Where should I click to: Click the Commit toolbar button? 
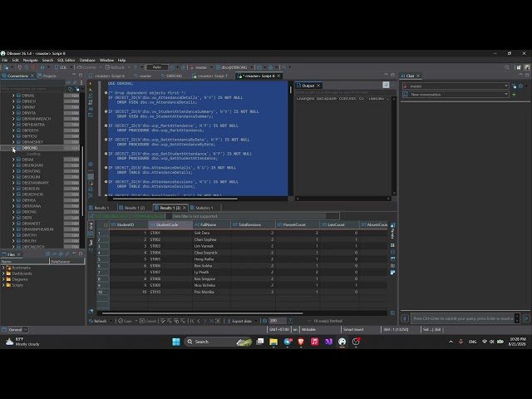[x=86, y=67]
